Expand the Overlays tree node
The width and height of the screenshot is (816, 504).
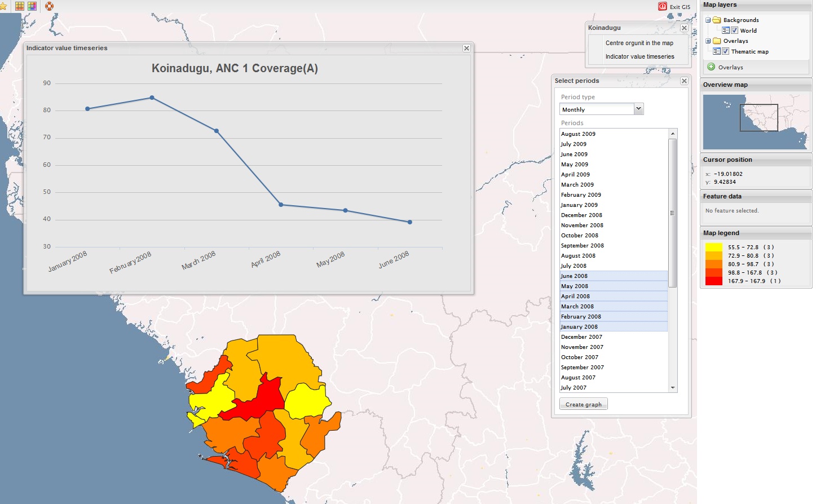[708, 41]
